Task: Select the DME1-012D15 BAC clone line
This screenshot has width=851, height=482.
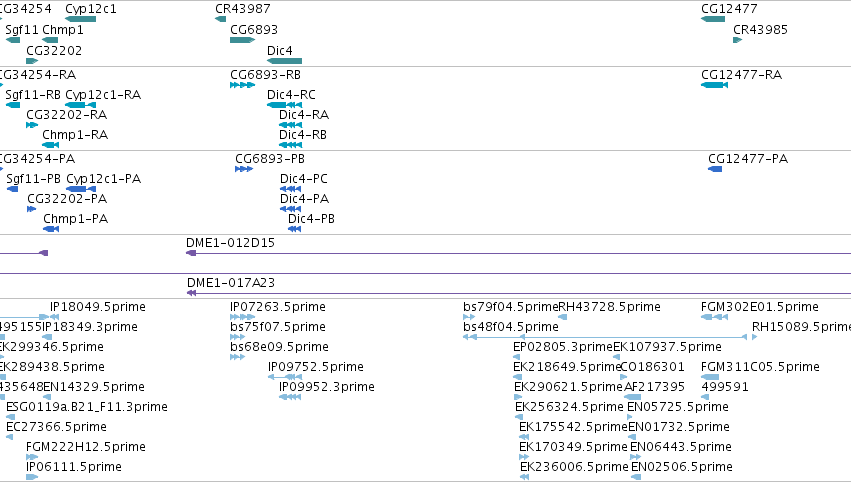Action: pos(518,253)
